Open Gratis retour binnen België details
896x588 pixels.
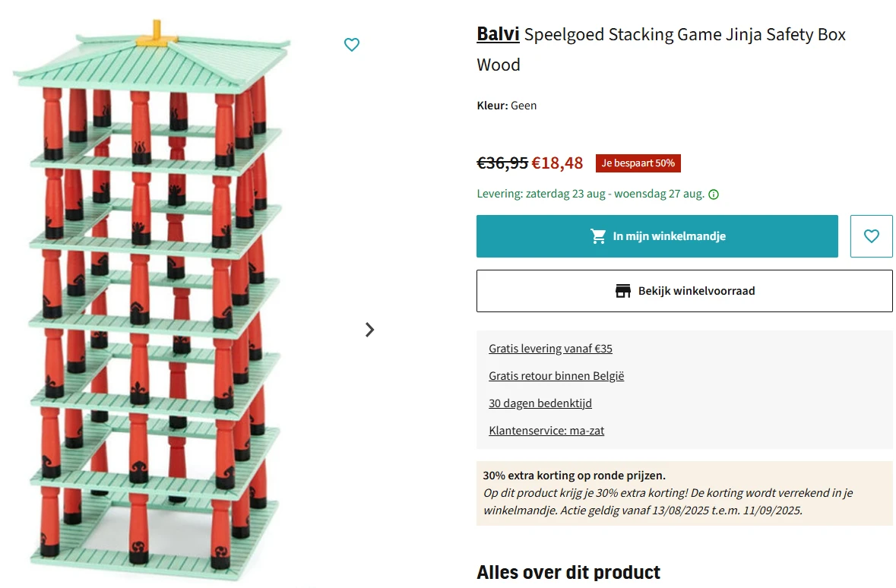click(556, 375)
